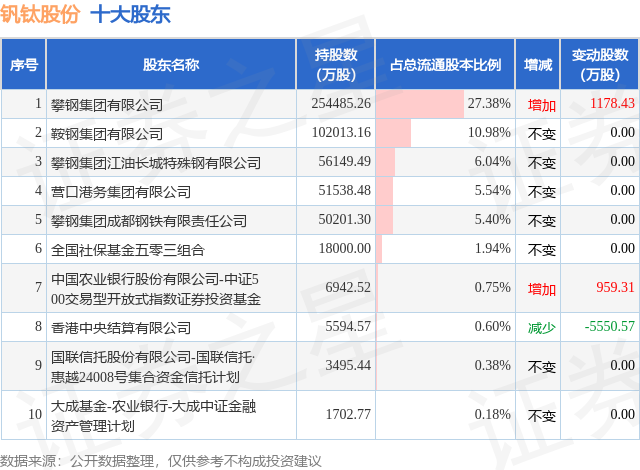Click the 0.75% percentage value
Screen dimensions: 640x470
492,287
